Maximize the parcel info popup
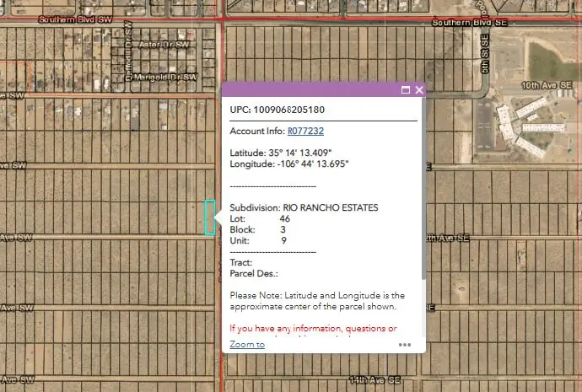The height and width of the screenshot is (392, 582). [406, 90]
